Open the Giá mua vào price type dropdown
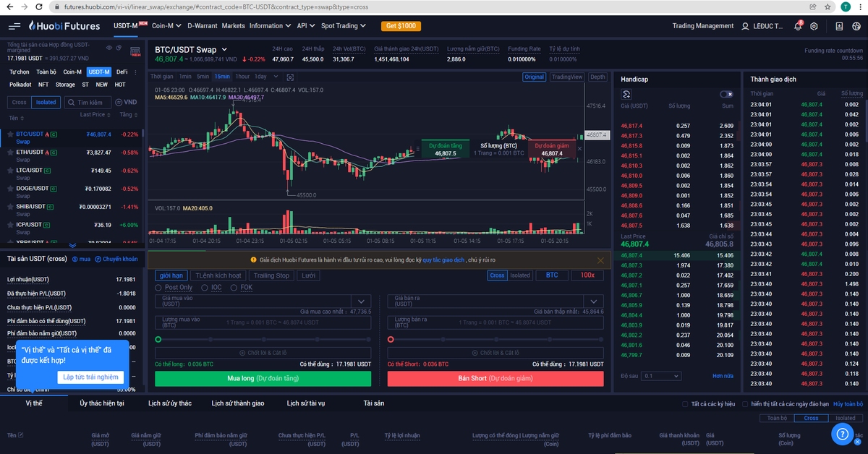Image resolution: width=868 pixels, height=454 pixels. (x=360, y=301)
